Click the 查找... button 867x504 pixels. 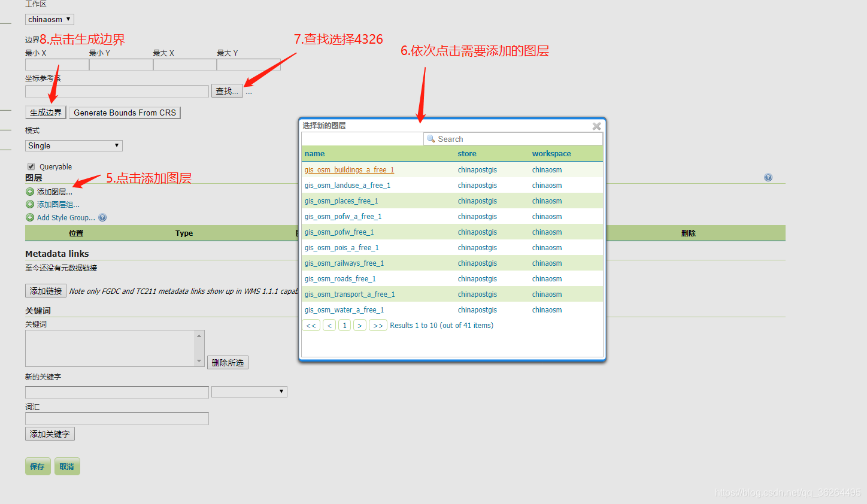tap(227, 91)
